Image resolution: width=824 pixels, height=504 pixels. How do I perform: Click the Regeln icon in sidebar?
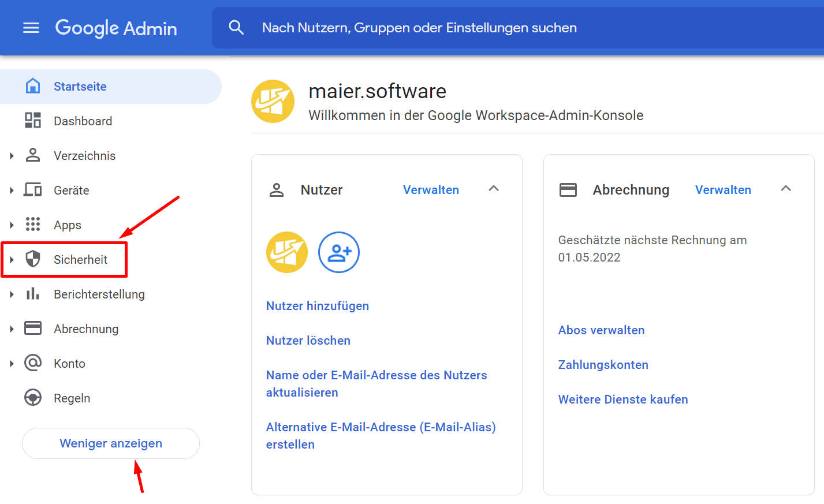coord(33,398)
